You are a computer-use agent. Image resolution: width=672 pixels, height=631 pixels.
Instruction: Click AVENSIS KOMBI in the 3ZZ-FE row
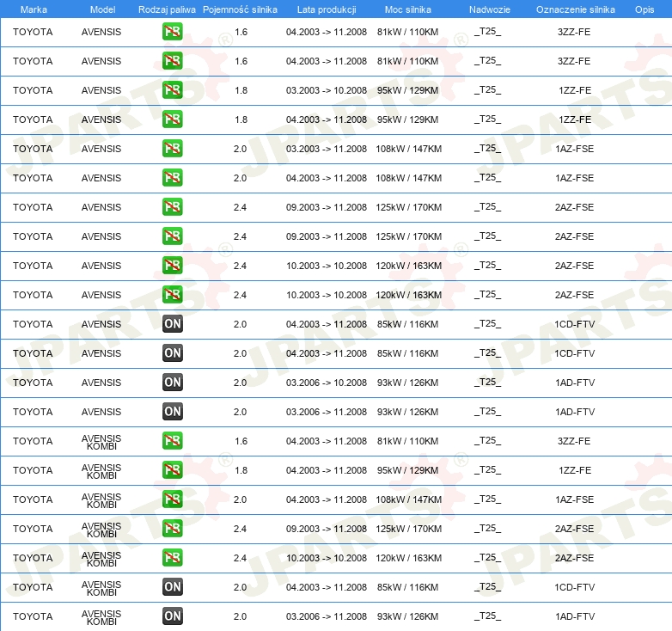[x=101, y=442]
